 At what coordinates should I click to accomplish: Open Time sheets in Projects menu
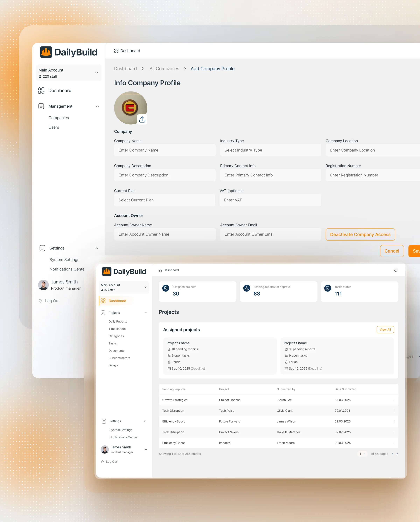tap(117, 329)
